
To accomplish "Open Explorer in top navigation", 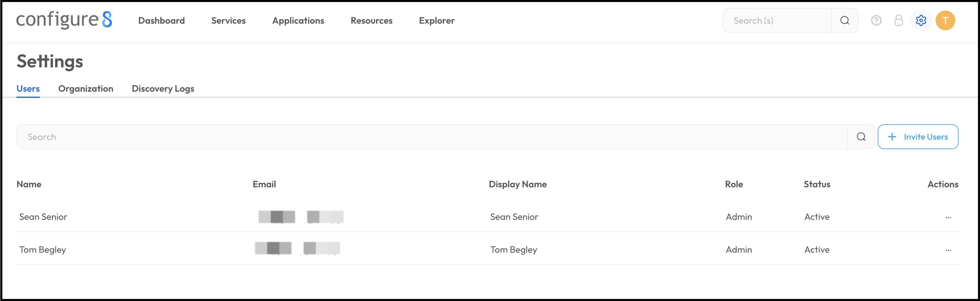I will click(x=437, y=20).
